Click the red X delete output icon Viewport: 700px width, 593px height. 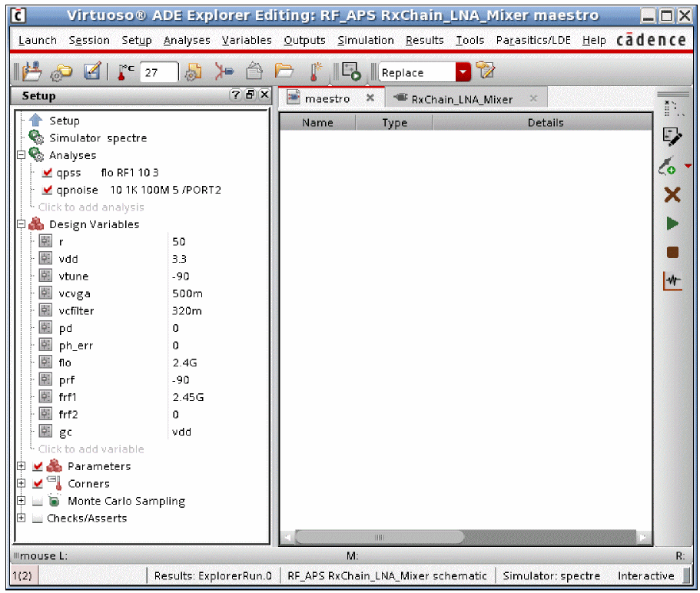click(x=672, y=194)
